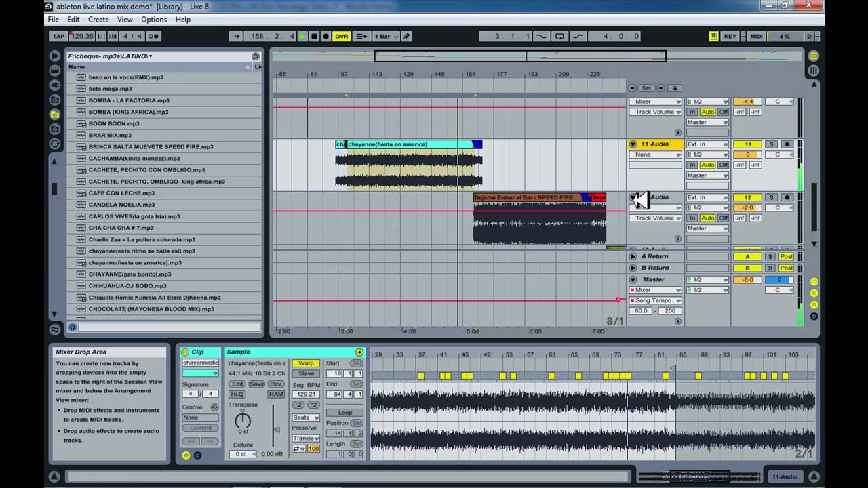Open the View menu

125,20
